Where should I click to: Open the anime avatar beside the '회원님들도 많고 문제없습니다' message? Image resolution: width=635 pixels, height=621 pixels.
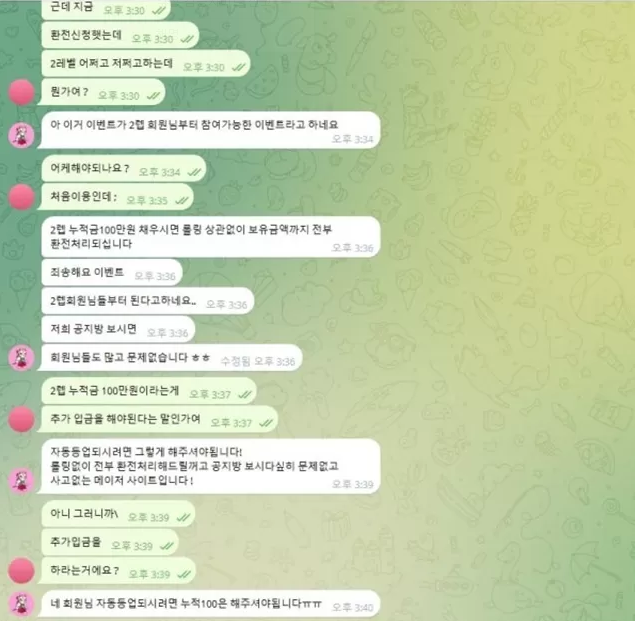pyautogui.click(x=21, y=358)
